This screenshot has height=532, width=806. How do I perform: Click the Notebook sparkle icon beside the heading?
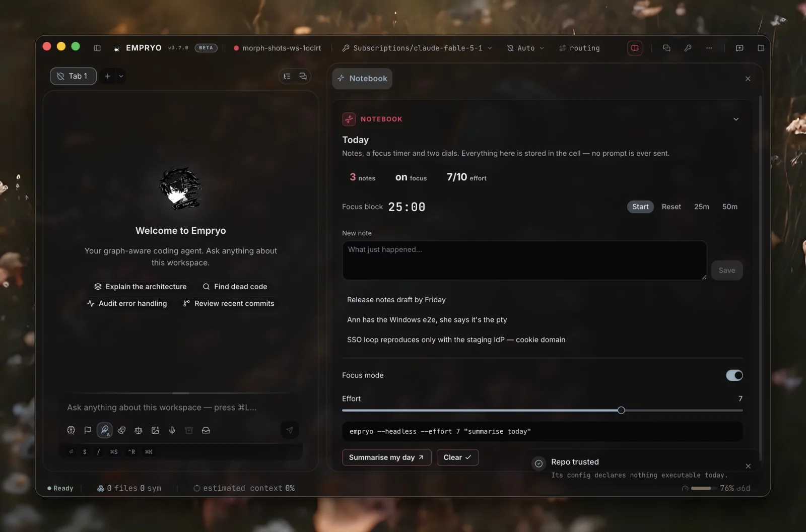349,119
